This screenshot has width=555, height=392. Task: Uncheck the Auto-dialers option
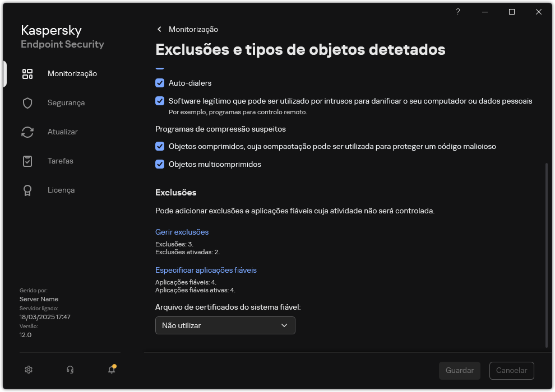point(160,83)
